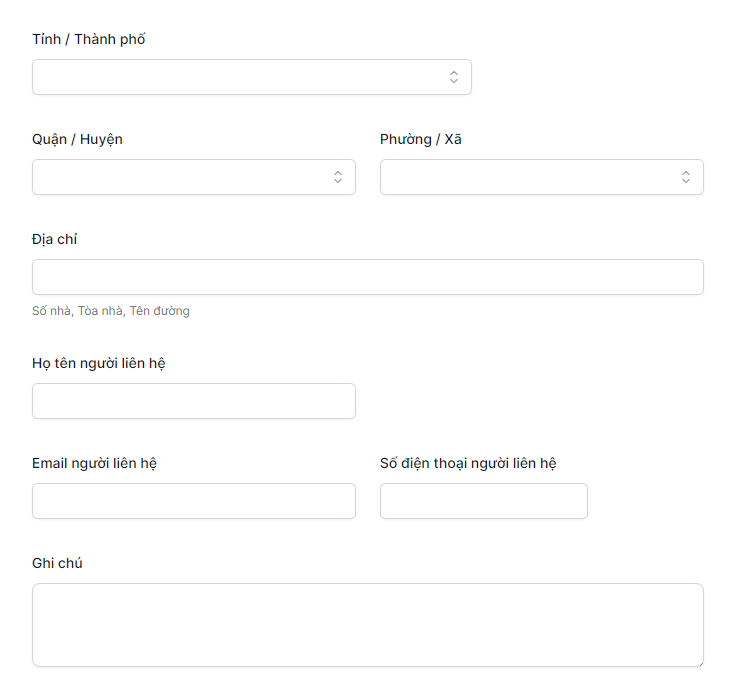Screen dimensions: 732x689
Task: Open the Phường / Xã combo box
Action: 528,177
